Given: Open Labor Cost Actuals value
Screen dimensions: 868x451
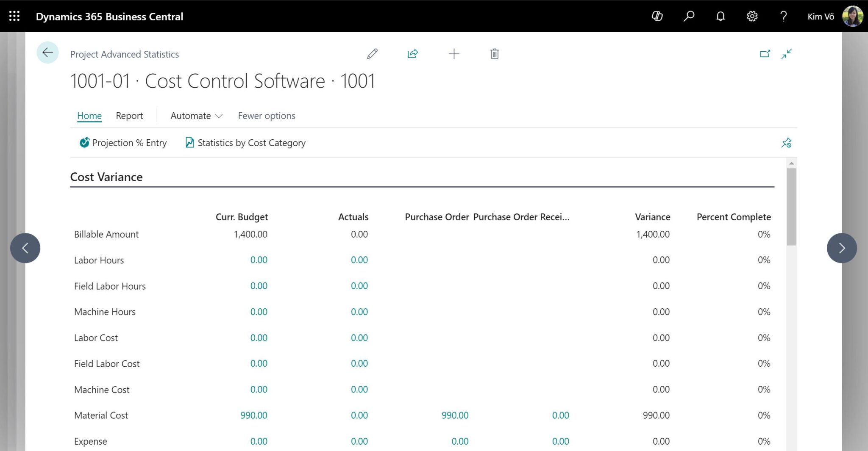Looking at the screenshot, I should tap(359, 338).
